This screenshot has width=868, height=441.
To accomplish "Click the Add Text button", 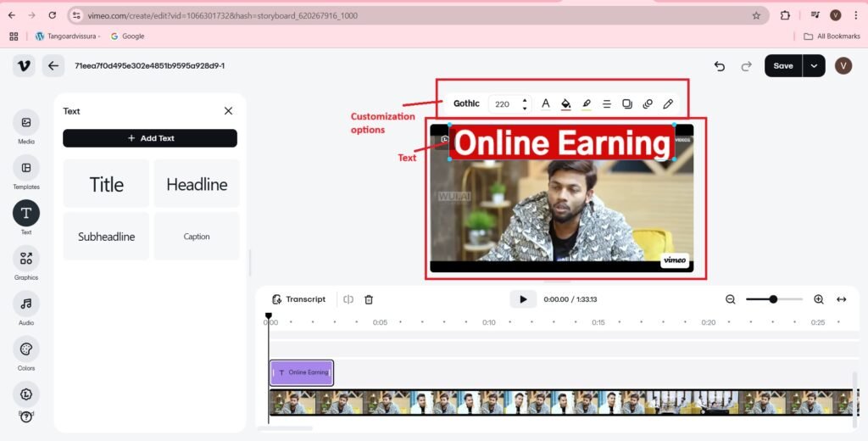I will (x=150, y=138).
